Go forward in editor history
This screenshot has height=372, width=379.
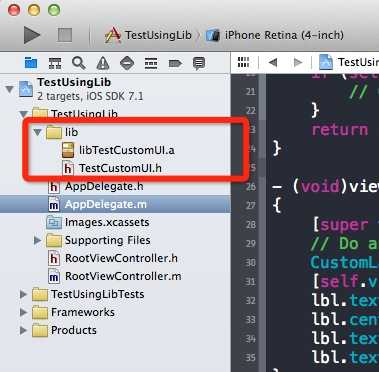pos(297,62)
